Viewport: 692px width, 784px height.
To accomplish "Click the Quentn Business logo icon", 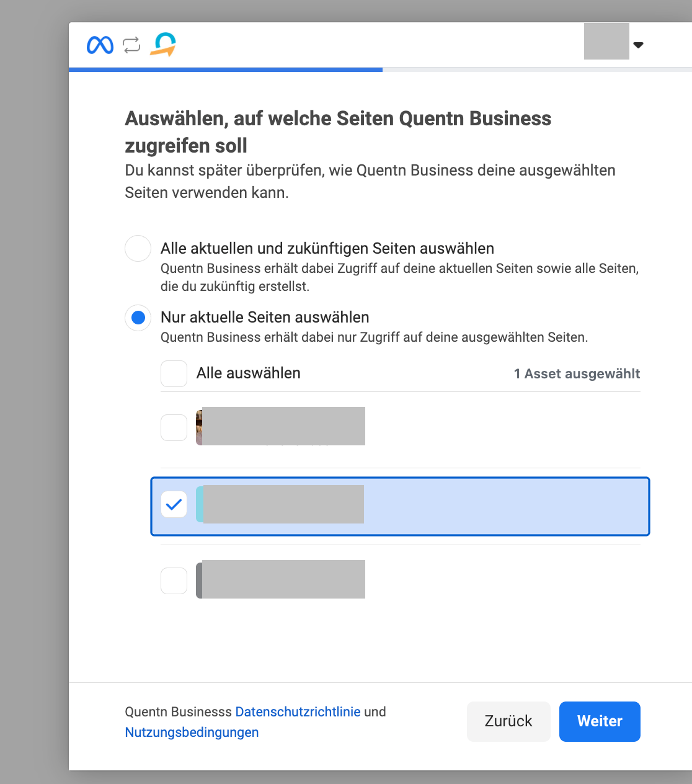I will (x=163, y=45).
